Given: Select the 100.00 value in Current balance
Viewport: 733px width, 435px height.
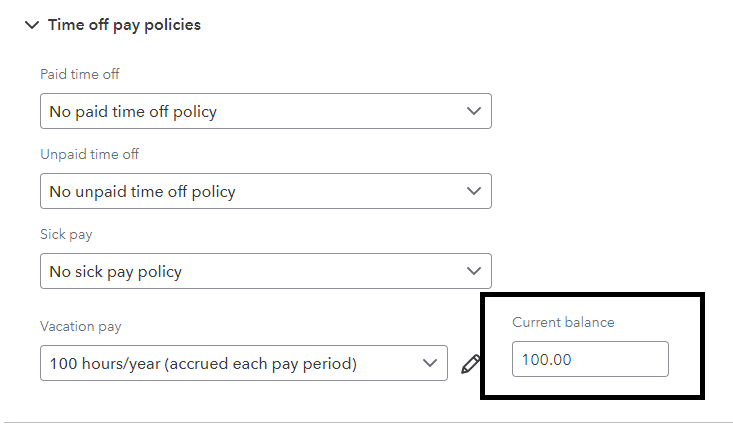Looking at the screenshot, I should (546, 359).
